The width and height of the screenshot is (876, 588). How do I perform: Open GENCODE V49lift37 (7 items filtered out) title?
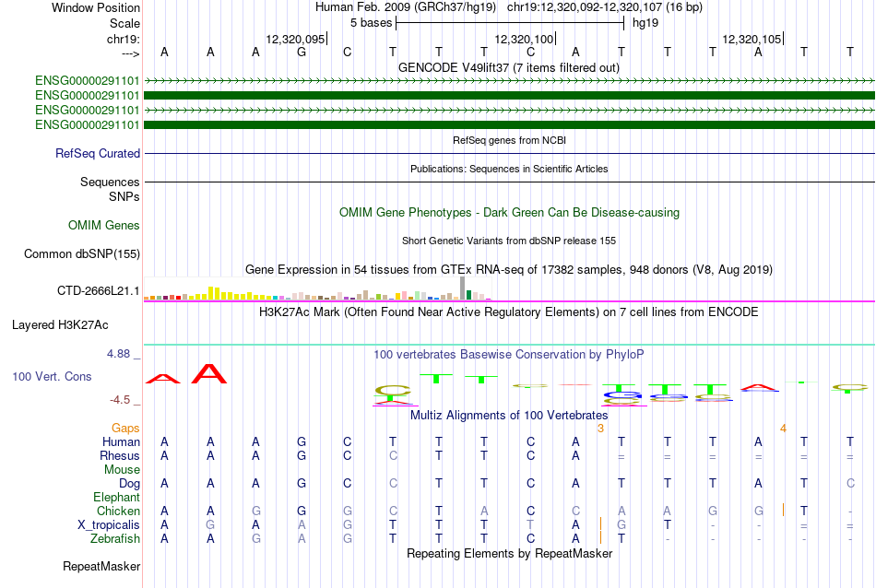(509, 67)
